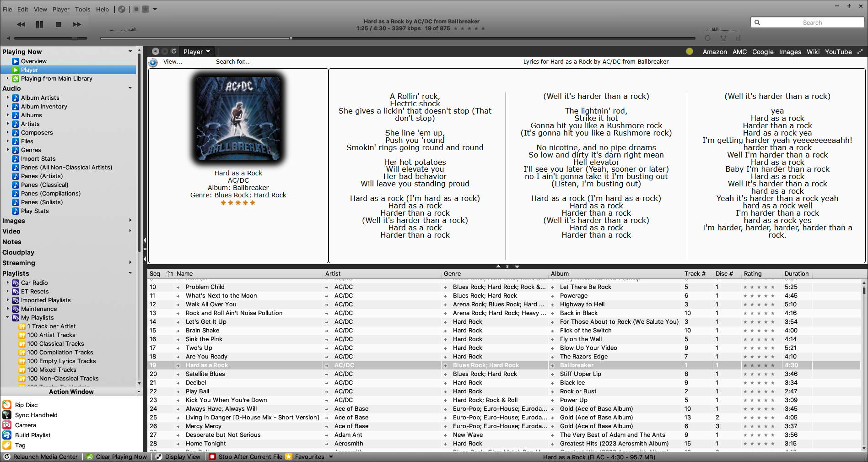Click the Build Playlist action icon

pos(7,435)
